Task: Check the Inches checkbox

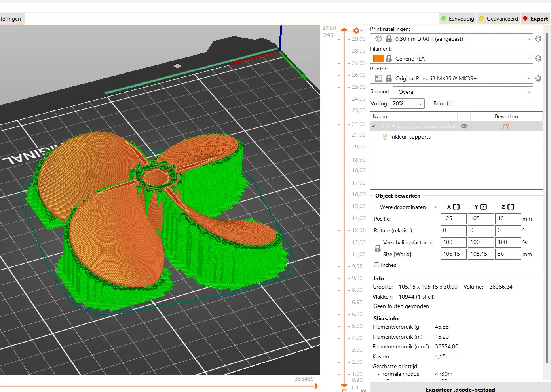Action: (377, 265)
